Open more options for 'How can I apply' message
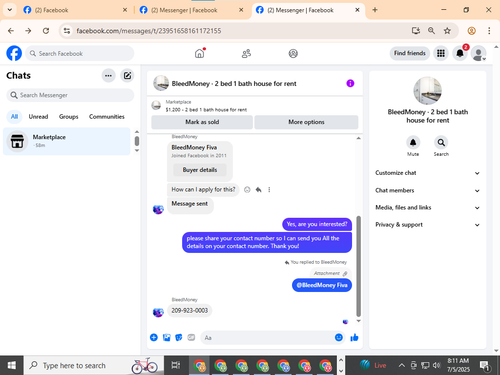Image resolution: width=500 pixels, height=375 pixels. pyautogui.click(x=269, y=190)
